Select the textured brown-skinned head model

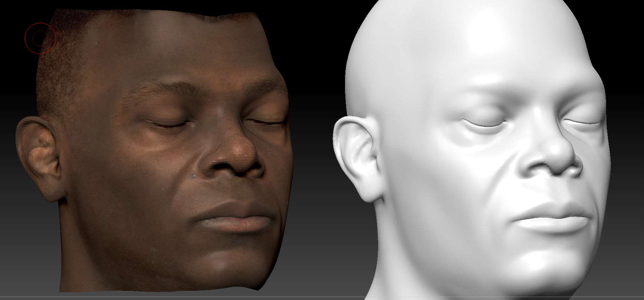[x=154, y=151]
